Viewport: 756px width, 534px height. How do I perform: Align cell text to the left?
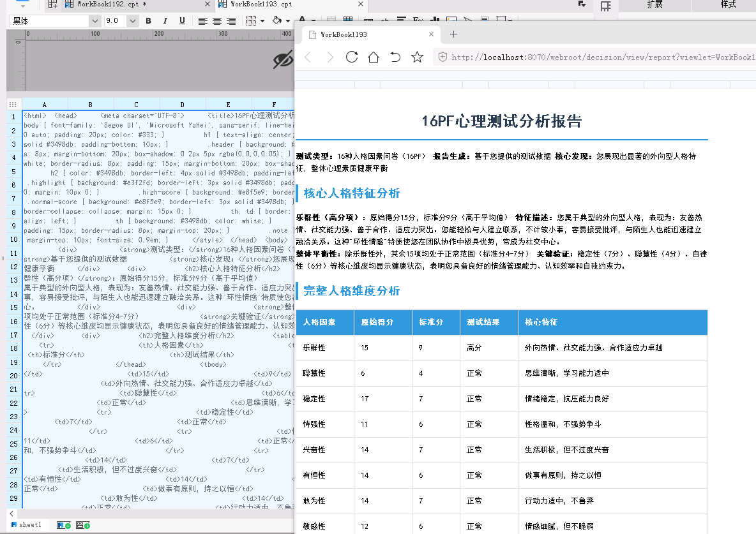[203, 21]
